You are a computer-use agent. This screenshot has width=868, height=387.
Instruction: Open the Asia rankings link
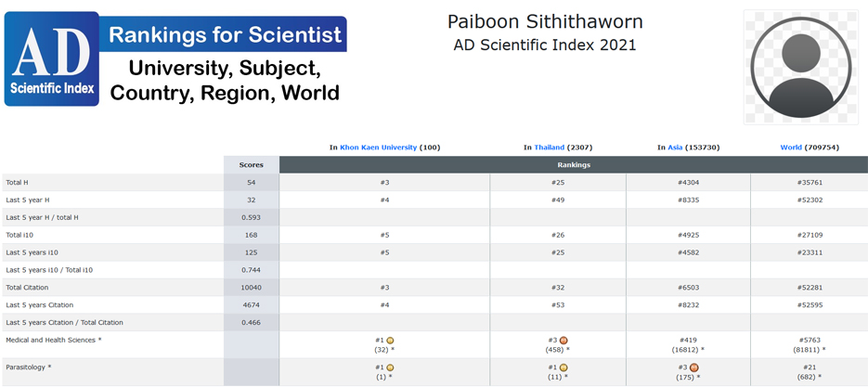tap(675, 148)
